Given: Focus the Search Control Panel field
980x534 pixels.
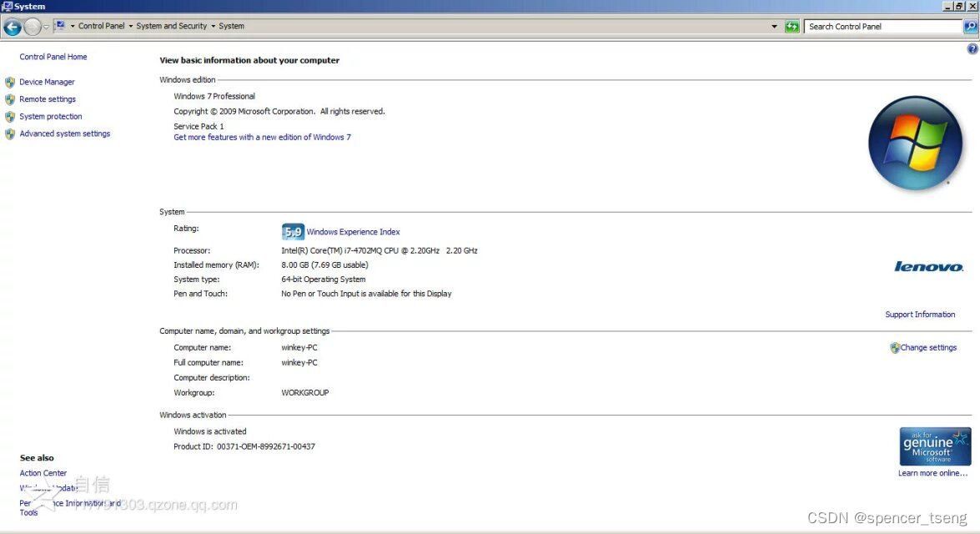Looking at the screenshot, I should 883,26.
